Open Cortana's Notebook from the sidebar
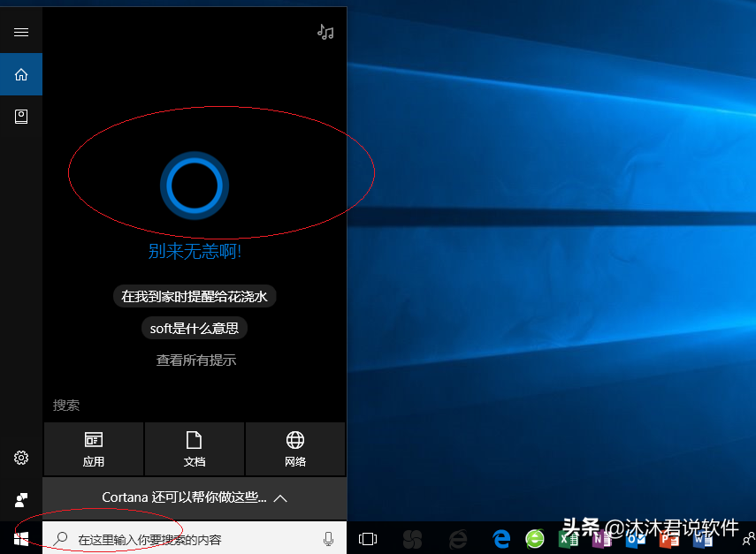 pos(20,116)
